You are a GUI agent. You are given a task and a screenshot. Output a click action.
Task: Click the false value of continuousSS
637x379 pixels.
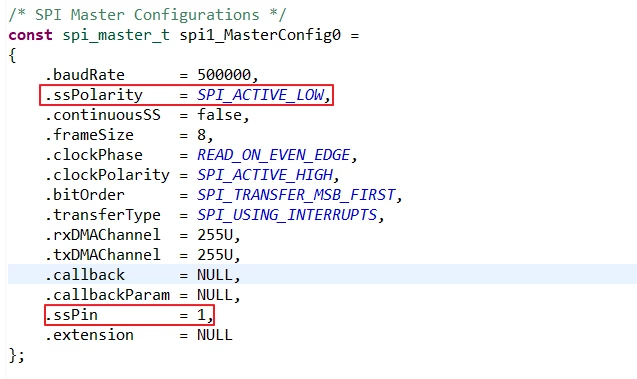click(219, 115)
